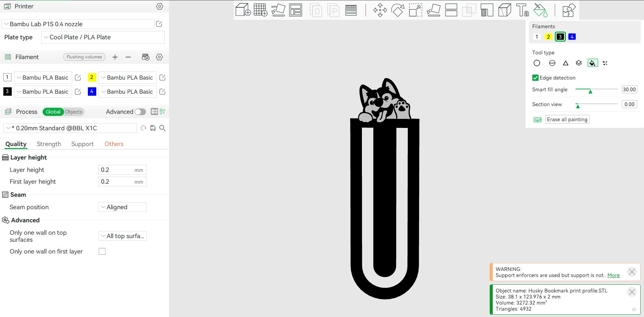Open the compare presets icon
This screenshot has height=317, width=644.
point(163,111)
